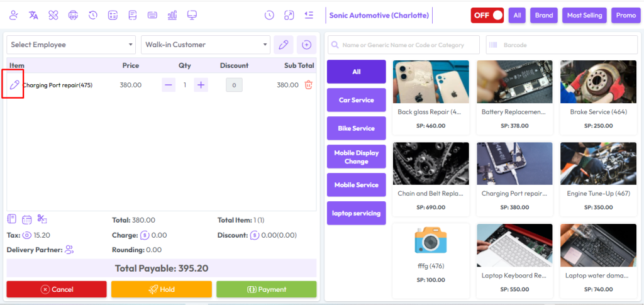Screen dimensions: 644x305
Task: Add Charging Port repair product card
Action: [514, 179]
